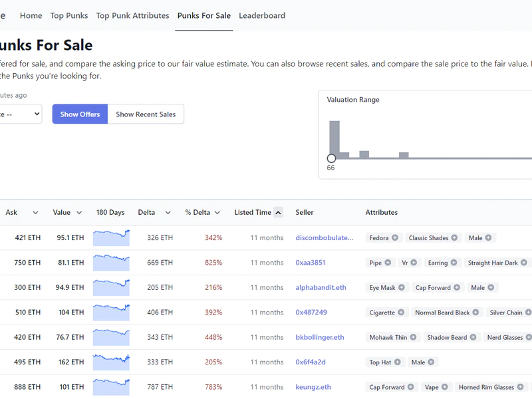Image resolution: width=532 pixels, height=399 pixels.
Task: Open seller 0x487249 profile
Action: 311,312
